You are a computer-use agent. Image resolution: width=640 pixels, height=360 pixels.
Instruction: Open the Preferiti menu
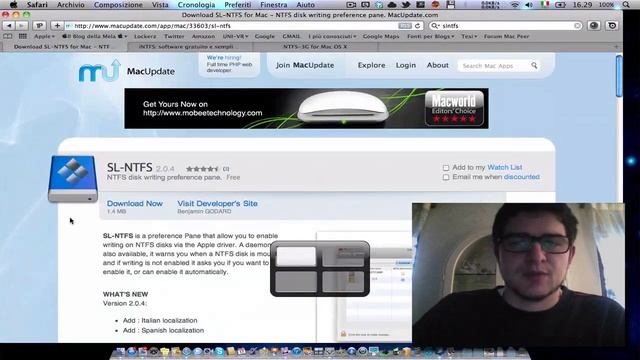tap(238, 5)
